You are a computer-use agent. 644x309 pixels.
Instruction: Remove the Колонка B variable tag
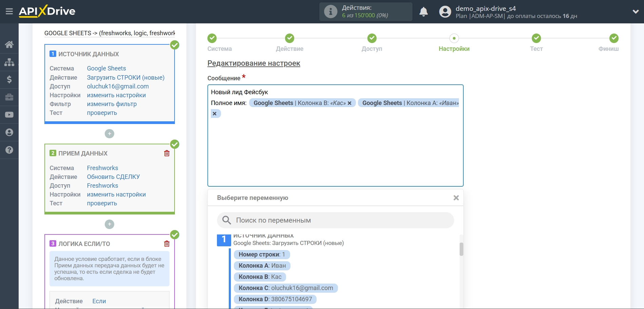(349, 103)
